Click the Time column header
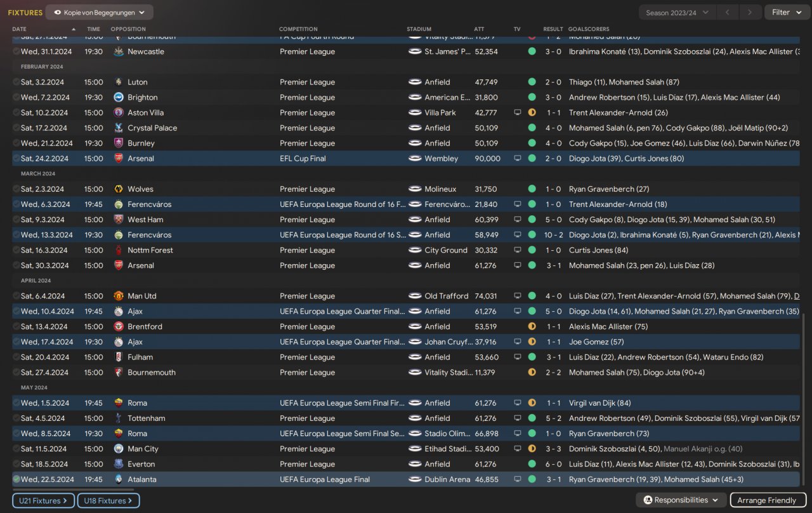The height and width of the screenshot is (513, 812). 93,29
